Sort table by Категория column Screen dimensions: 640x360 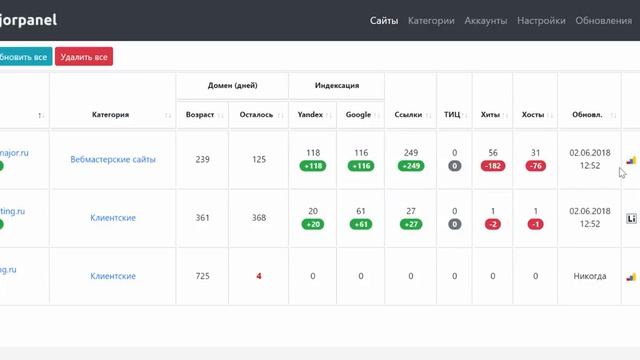113,115
